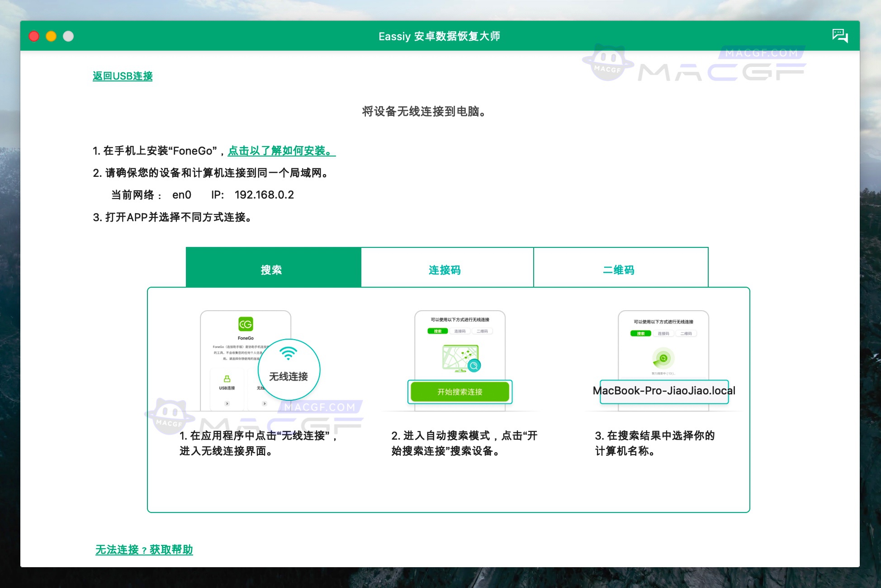Select the 无线连接 Wi-Fi icon
The image size is (881, 588).
pyautogui.click(x=289, y=354)
